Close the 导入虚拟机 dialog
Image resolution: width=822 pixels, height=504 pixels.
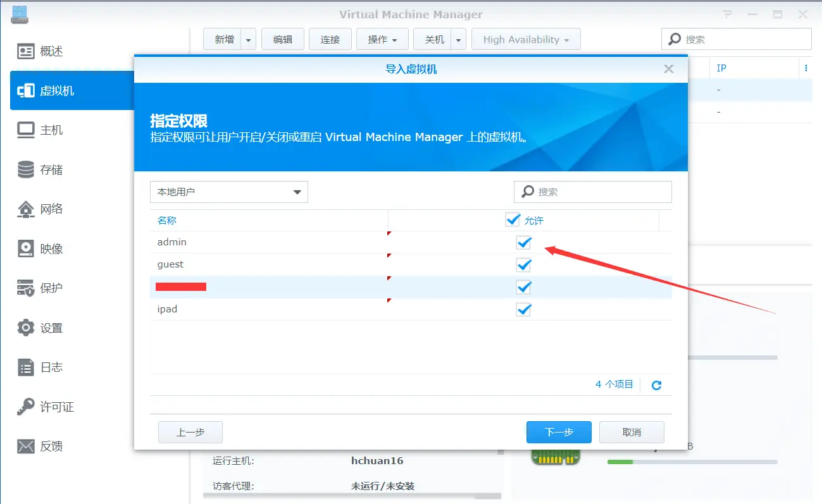pyautogui.click(x=668, y=69)
